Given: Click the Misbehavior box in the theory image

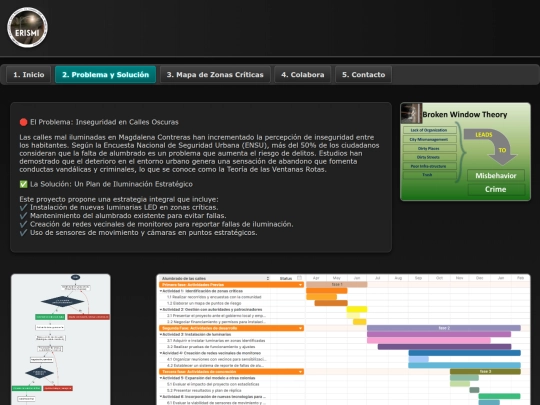Looking at the screenshot, I should click(496, 176).
